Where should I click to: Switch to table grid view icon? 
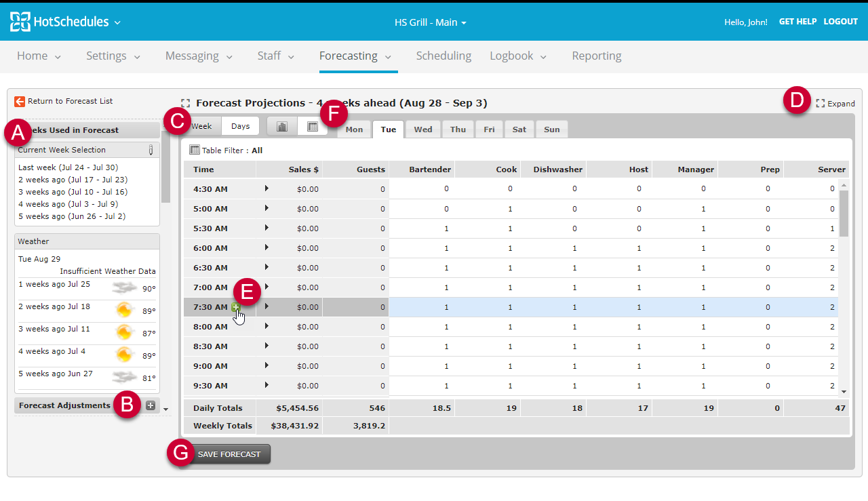point(313,126)
